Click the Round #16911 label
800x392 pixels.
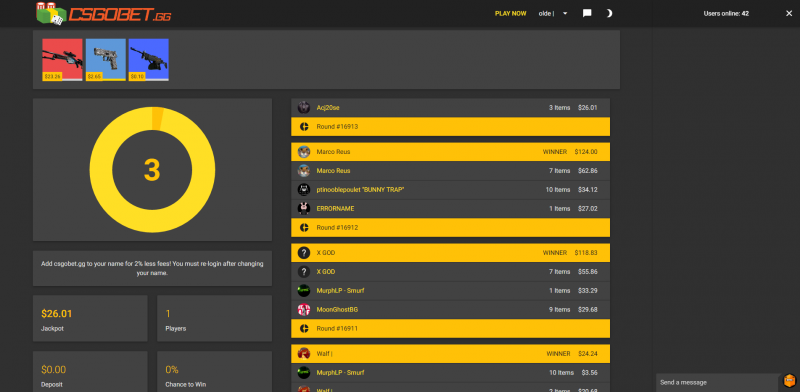(337, 329)
